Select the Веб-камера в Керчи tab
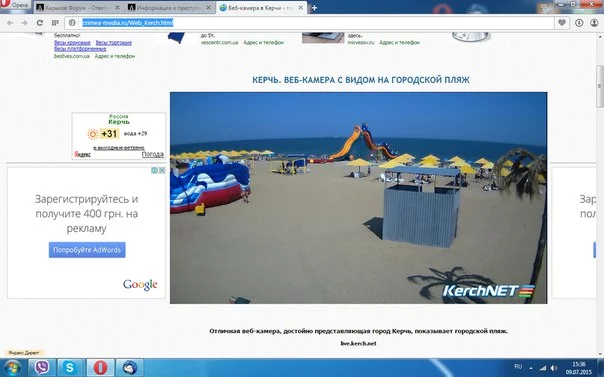The height and width of the screenshot is (377, 604). (x=261, y=8)
